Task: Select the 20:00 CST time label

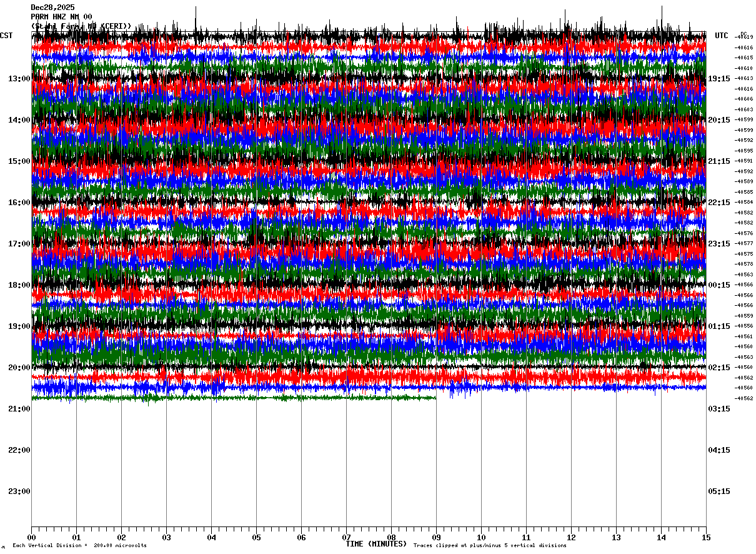Action: [x=19, y=368]
